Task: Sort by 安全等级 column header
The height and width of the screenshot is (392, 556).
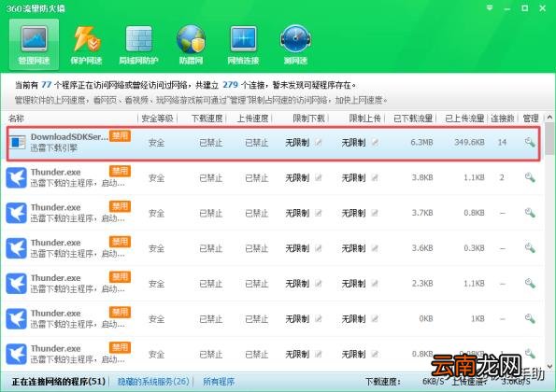Action: tap(157, 119)
